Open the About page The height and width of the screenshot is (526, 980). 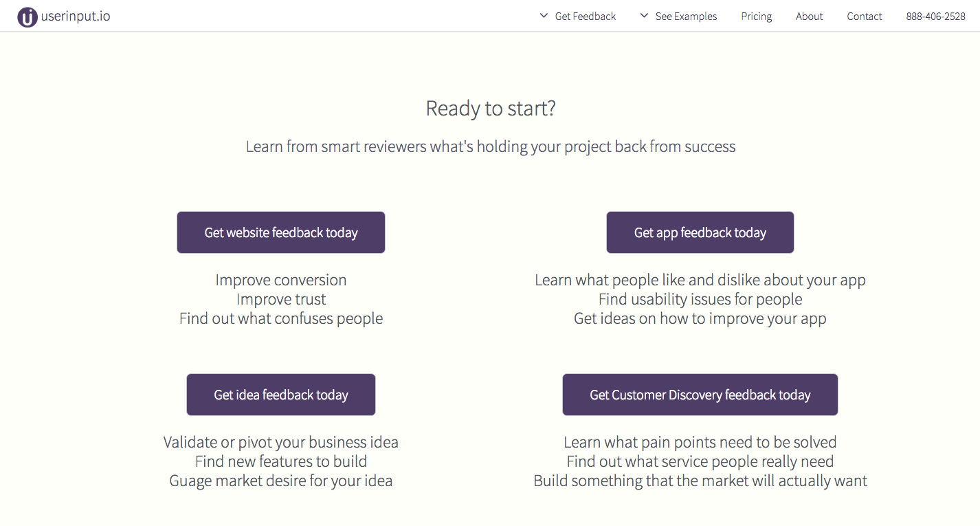coord(810,17)
